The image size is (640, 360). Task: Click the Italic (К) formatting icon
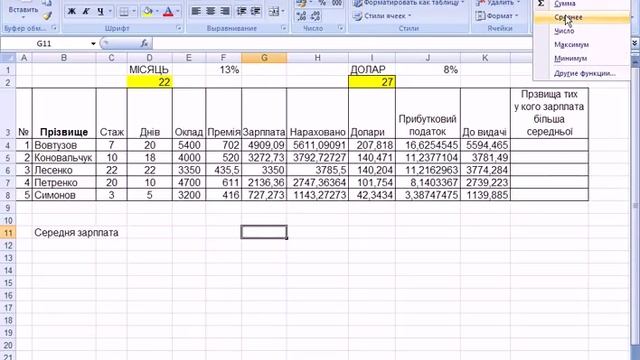[x=86, y=11]
